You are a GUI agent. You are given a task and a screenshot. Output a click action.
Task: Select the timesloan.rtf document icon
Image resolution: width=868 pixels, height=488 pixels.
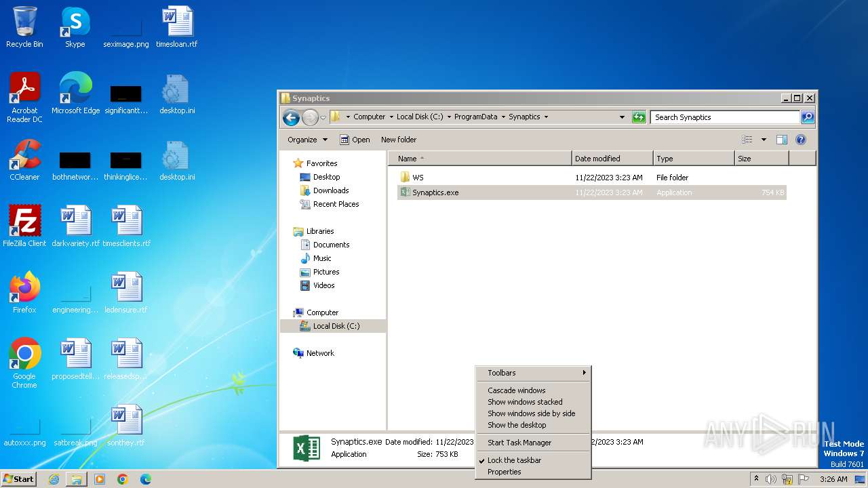click(x=177, y=27)
